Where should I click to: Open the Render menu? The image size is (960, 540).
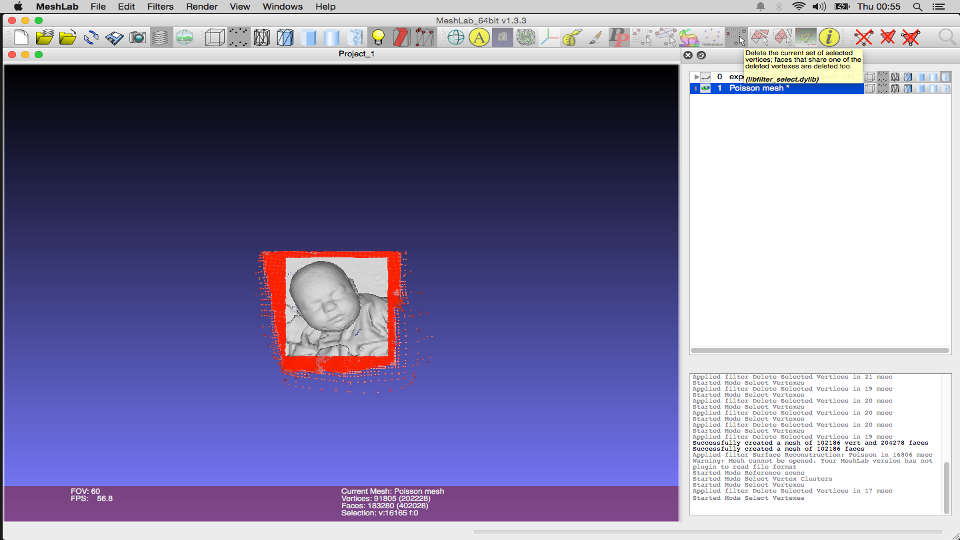coord(201,7)
